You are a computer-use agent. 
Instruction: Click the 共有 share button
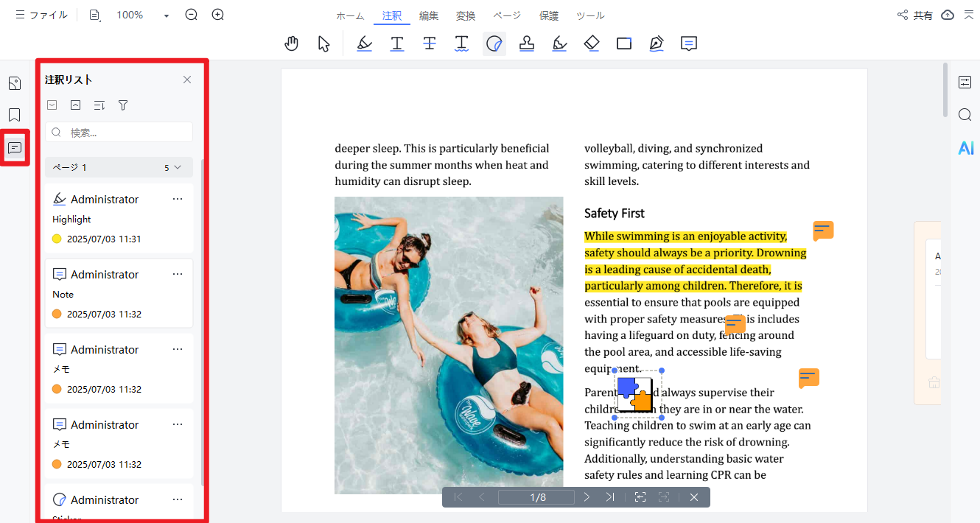click(x=914, y=15)
